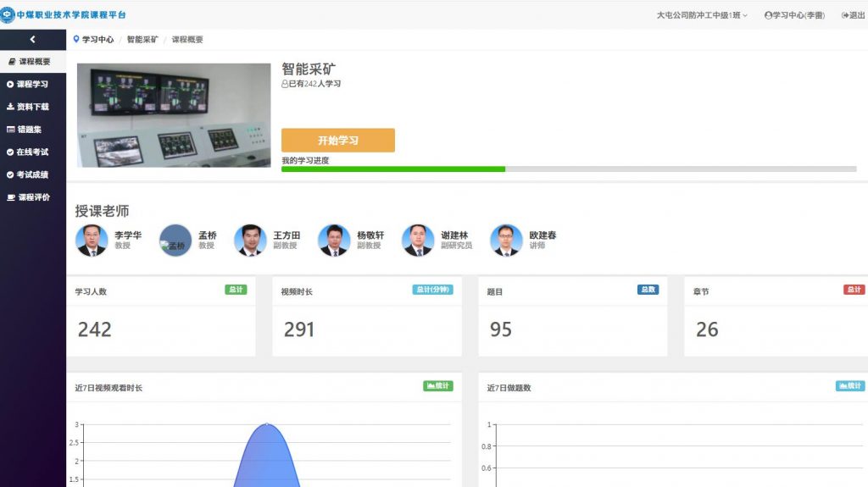Open the 学习中心(李雷) user account link
Image resolution: width=868 pixels, height=487 pixels.
(794, 15)
